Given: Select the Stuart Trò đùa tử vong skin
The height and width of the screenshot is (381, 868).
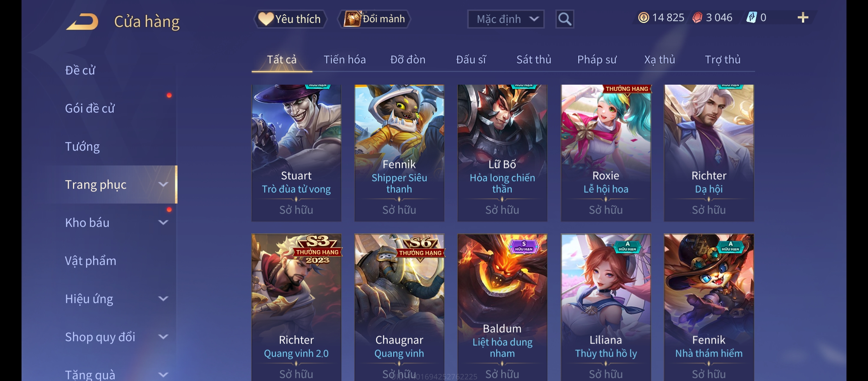Looking at the screenshot, I should 296,153.
